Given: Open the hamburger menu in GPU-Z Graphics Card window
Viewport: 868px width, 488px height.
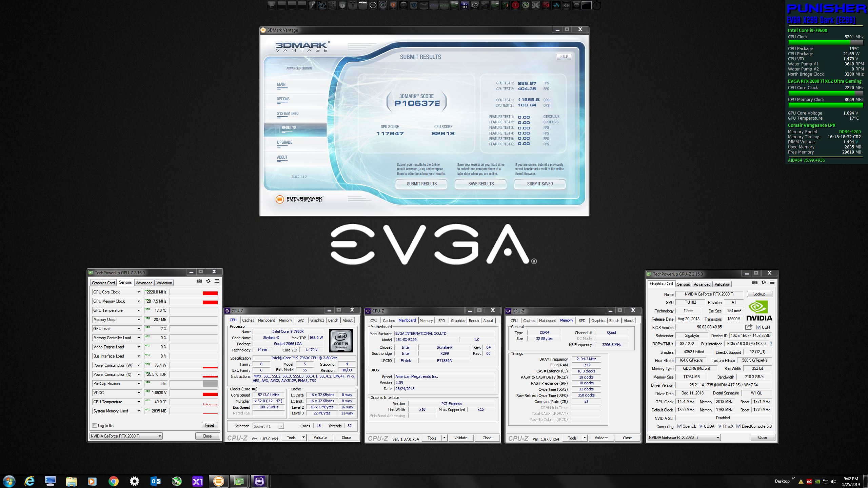Looking at the screenshot, I should coord(772,282).
